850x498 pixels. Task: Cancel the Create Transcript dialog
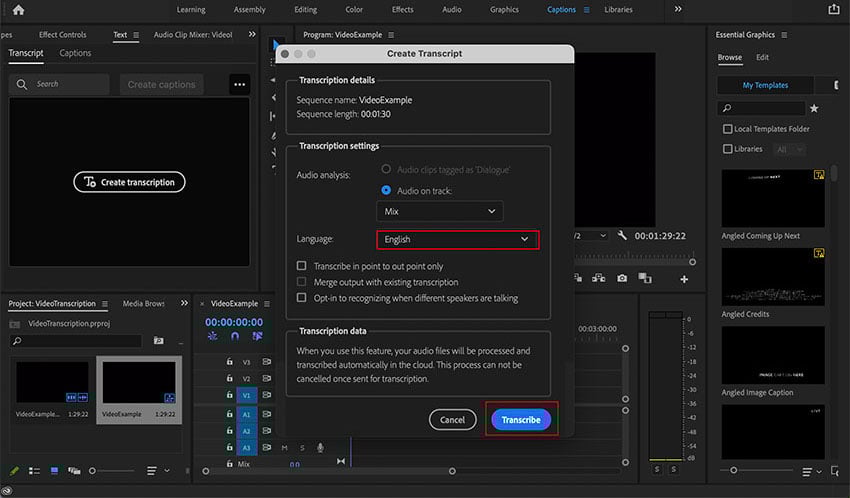coord(452,420)
